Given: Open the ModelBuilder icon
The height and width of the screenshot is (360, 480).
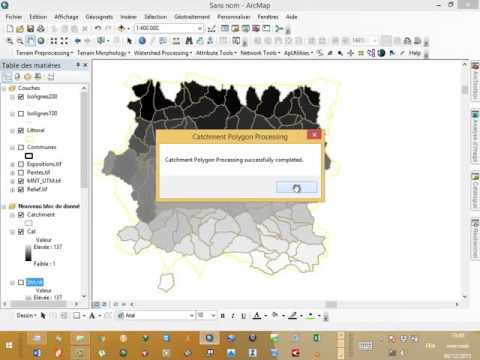Looking at the screenshot, I should (x=279, y=29).
